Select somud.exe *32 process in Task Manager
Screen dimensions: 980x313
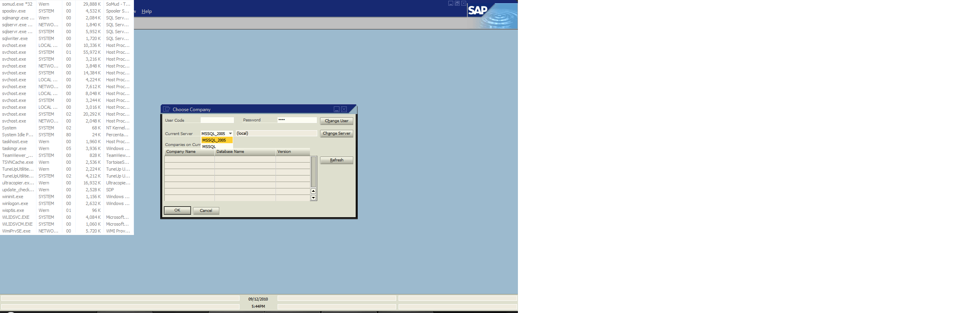tap(67, 4)
